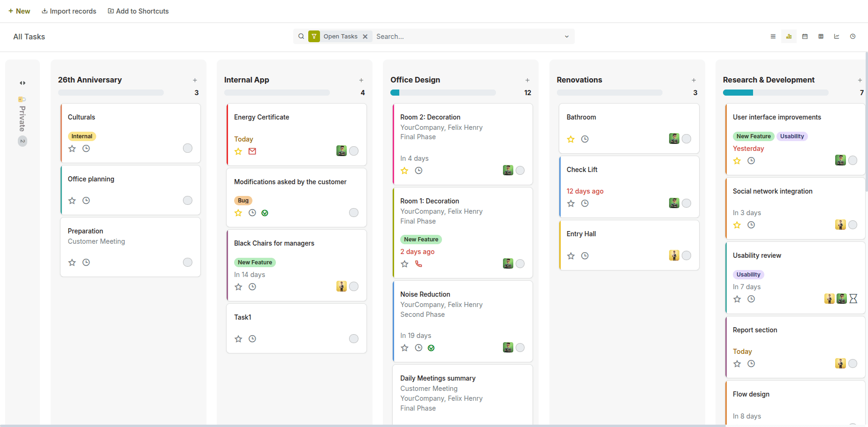Screen dimensions: 868x427
Task: Toggle the priority star on Culturals card
Action: 72,148
